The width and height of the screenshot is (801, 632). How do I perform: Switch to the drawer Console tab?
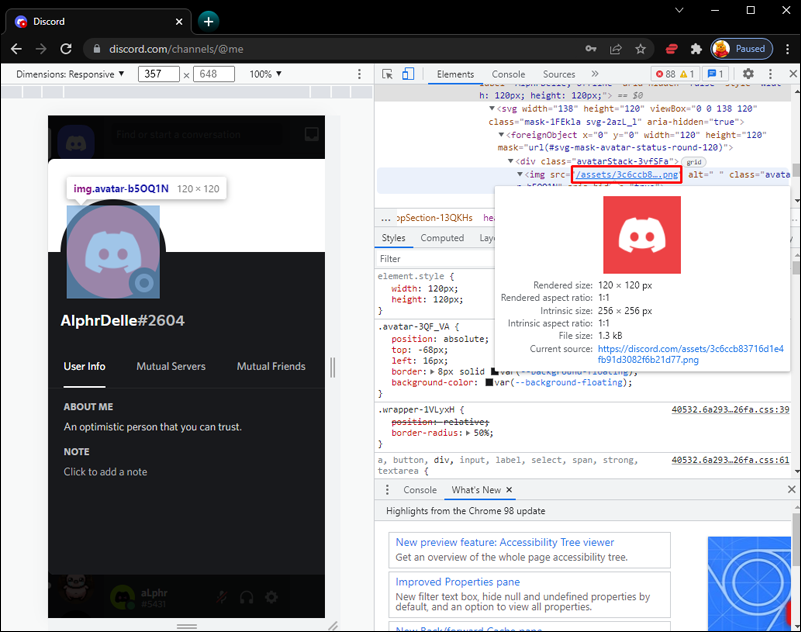(420, 490)
